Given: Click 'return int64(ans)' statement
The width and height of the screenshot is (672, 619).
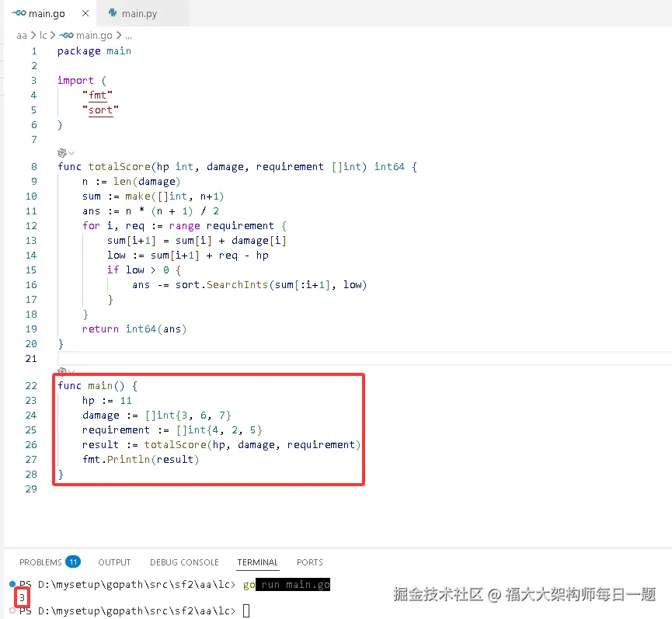Looking at the screenshot, I should tap(134, 329).
